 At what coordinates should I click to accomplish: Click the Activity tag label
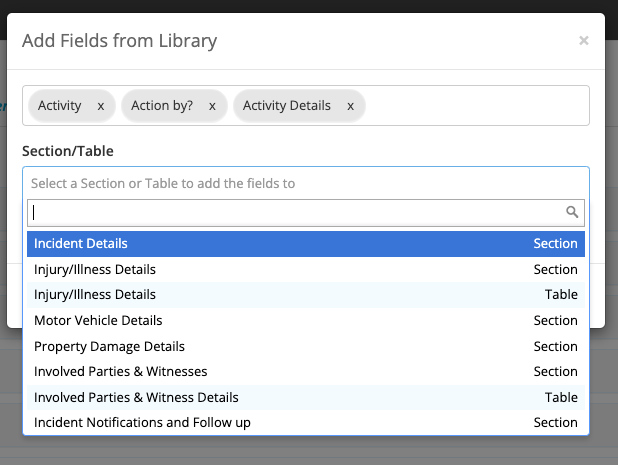coord(60,106)
